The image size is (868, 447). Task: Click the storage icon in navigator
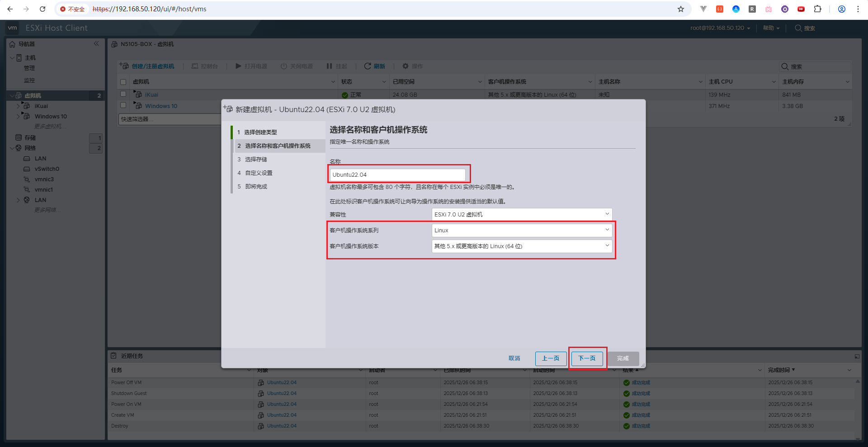coord(19,137)
